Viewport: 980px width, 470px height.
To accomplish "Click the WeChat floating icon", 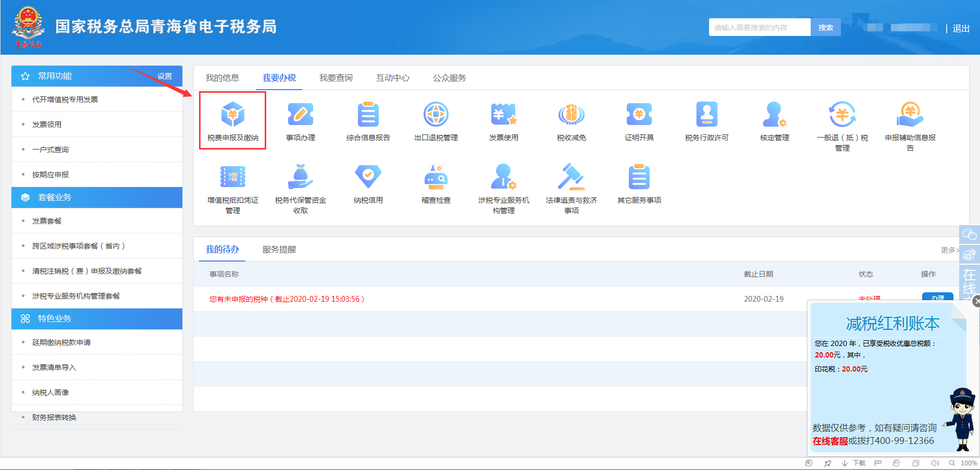I will coord(970,234).
